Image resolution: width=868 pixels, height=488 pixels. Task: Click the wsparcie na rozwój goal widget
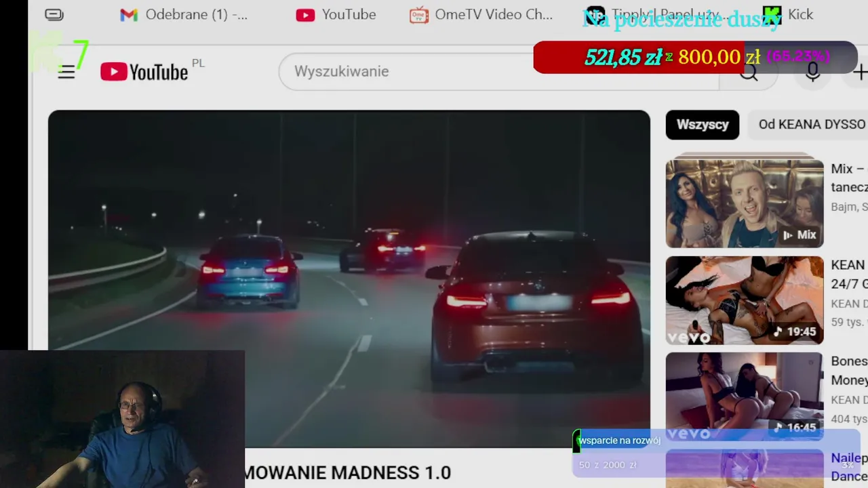pos(716,453)
